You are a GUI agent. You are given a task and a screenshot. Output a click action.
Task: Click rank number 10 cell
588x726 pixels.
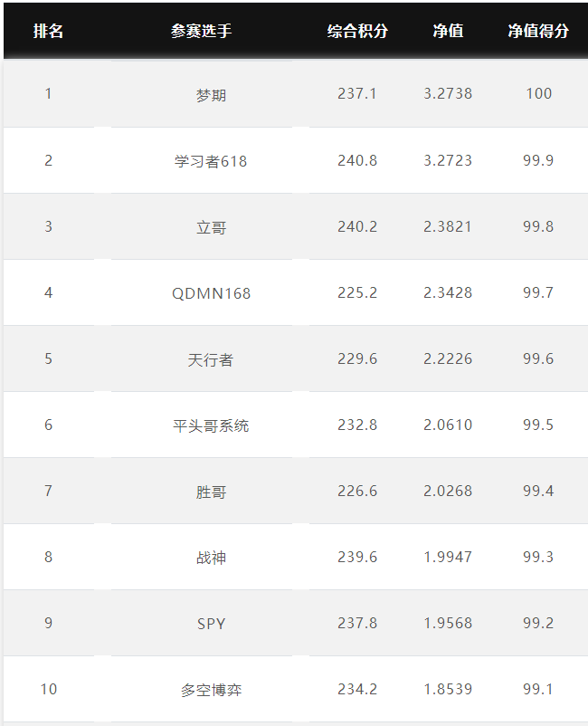click(x=49, y=689)
